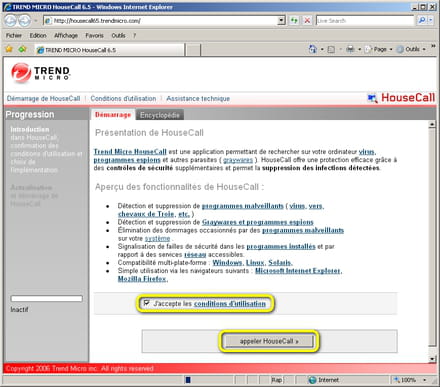440x387 pixels.
Task: Follow the programmes installés link
Action: coord(281,246)
